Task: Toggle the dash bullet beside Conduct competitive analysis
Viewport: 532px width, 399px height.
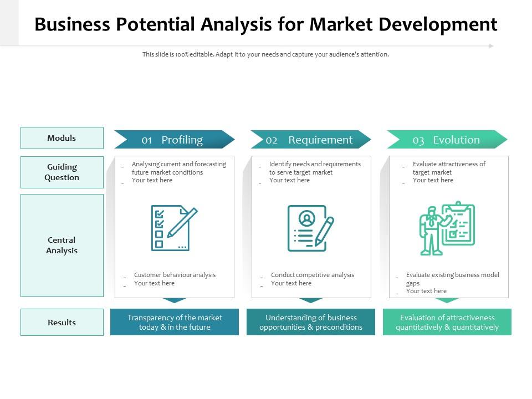Action: point(263,277)
